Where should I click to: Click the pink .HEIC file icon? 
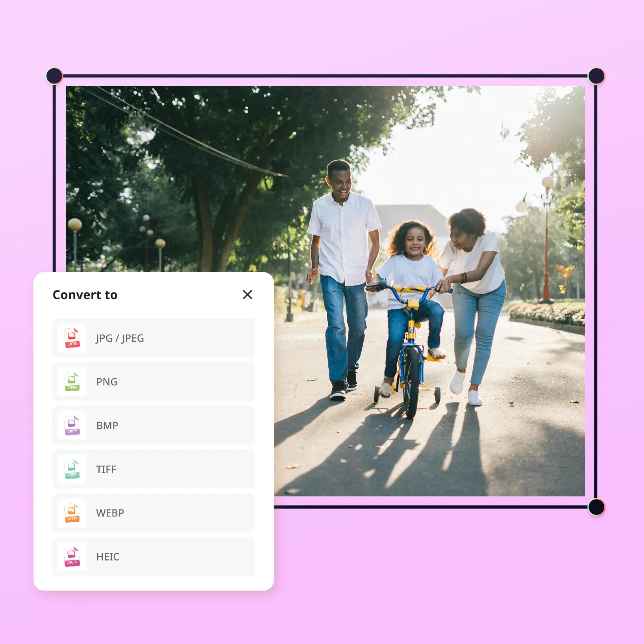coord(72,557)
